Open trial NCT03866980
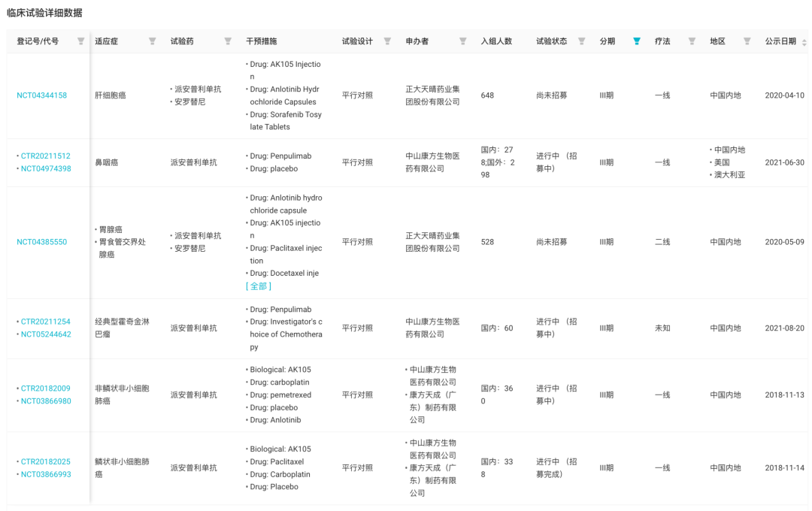 (46, 401)
